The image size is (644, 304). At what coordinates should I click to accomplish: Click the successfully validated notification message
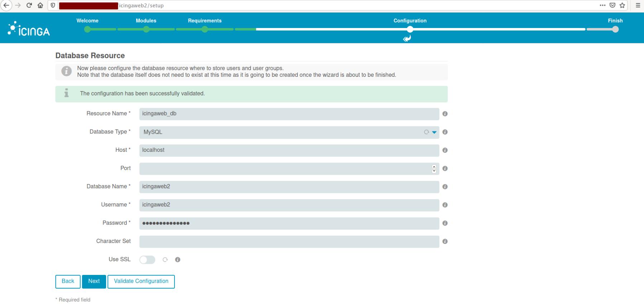pos(251,94)
